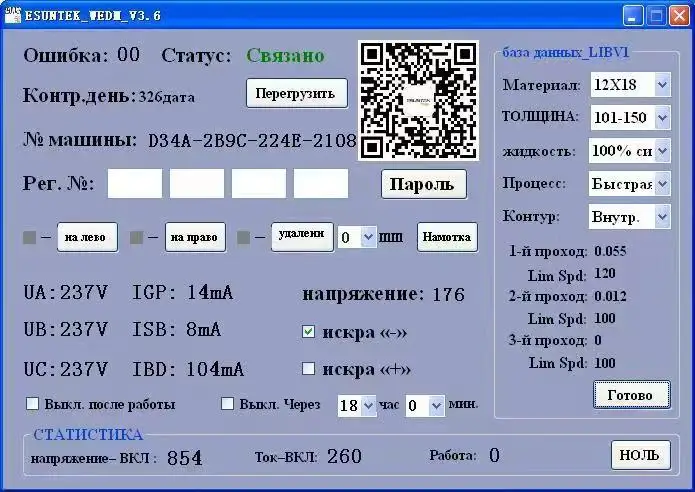Click the fourth Рег. № input box
The width and height of the screenshot is (695, 492).
tap(321, 184)
